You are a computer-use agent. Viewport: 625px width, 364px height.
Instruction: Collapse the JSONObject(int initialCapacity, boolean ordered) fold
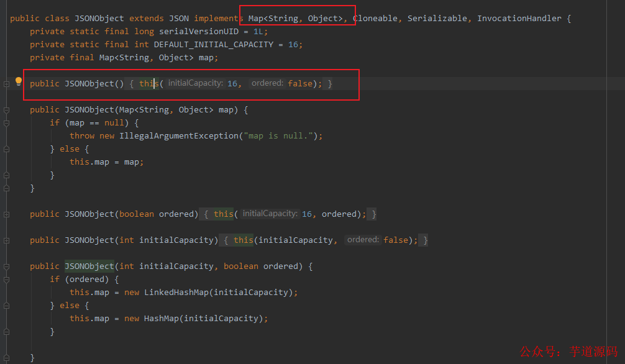pyautogui.click(x=6, y=266)
